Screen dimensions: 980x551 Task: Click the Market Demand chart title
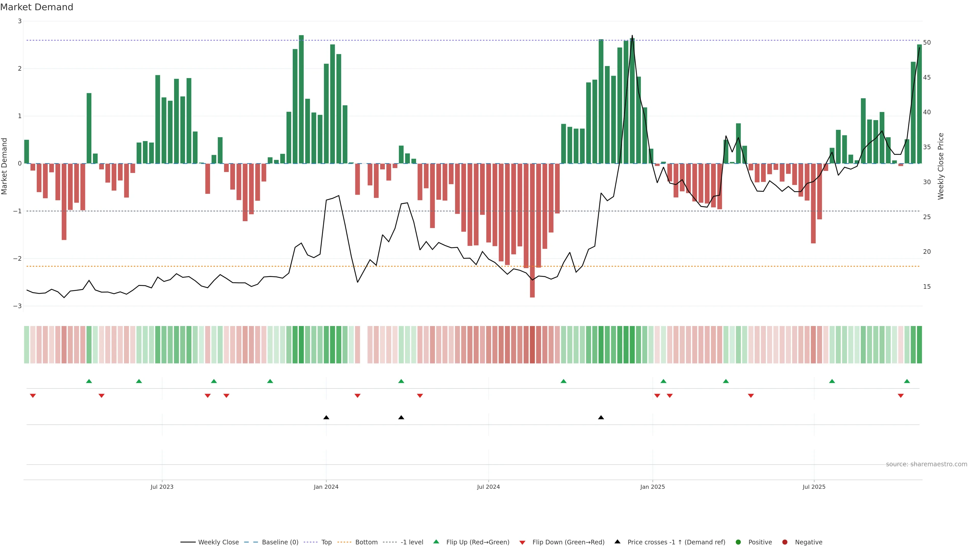tap(36, 7)
